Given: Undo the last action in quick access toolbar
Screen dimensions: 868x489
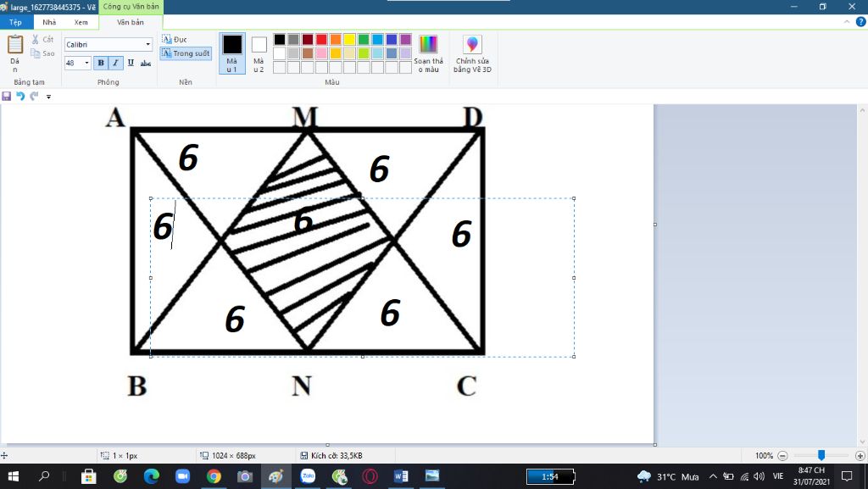Looking at the screenshot, I should coord(20,97).
